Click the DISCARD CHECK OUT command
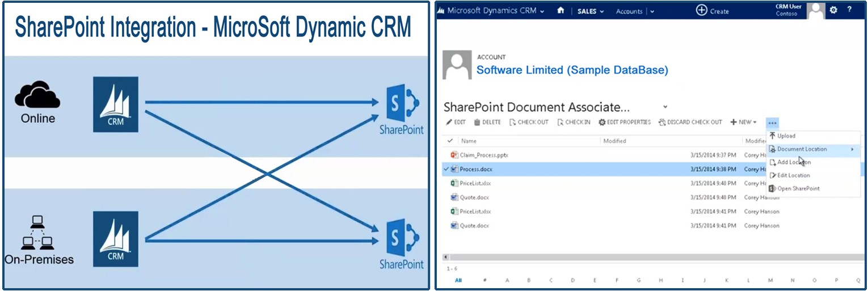 point(690,122)
